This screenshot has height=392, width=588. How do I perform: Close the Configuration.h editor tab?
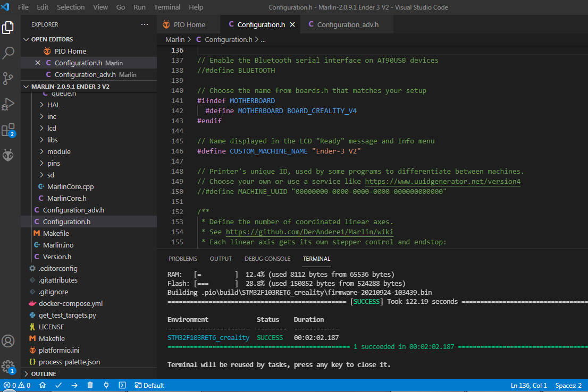pyautogui.click(x=292, y=24)
